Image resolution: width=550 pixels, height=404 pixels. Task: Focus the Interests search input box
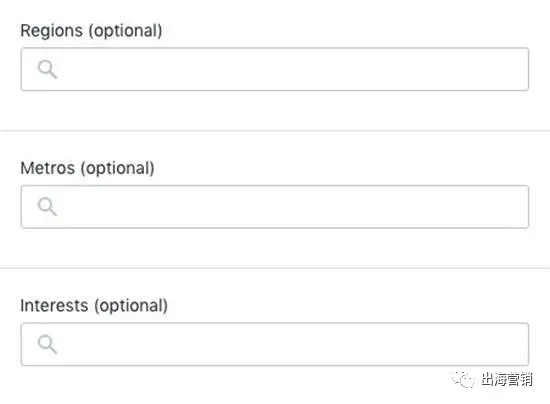275,344
